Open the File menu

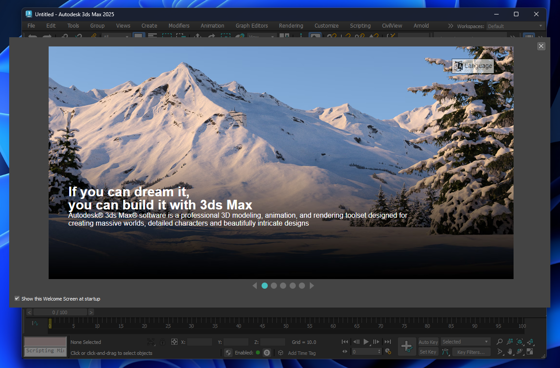click(31, 26)
